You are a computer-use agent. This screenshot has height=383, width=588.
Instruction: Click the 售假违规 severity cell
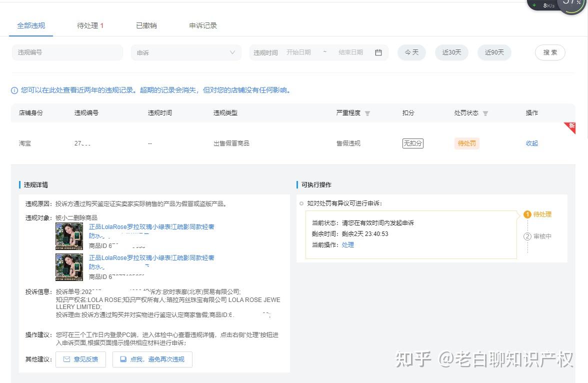coord(348,143)
